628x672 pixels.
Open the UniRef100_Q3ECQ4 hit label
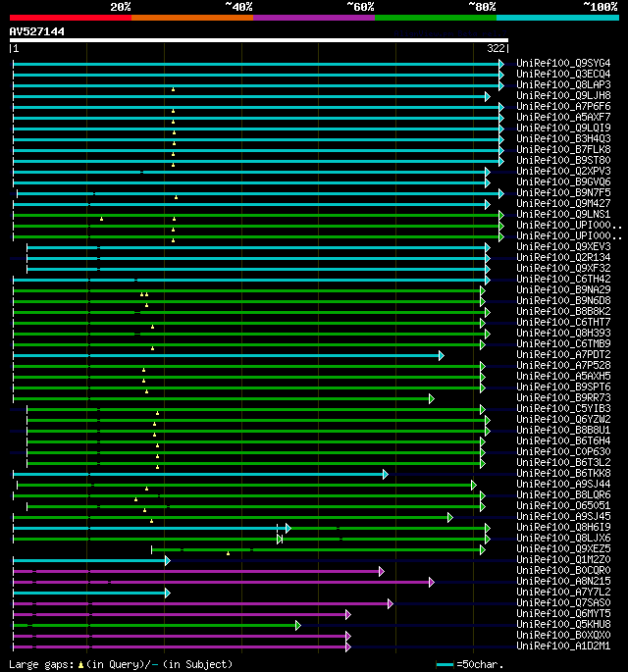(563, 74)
